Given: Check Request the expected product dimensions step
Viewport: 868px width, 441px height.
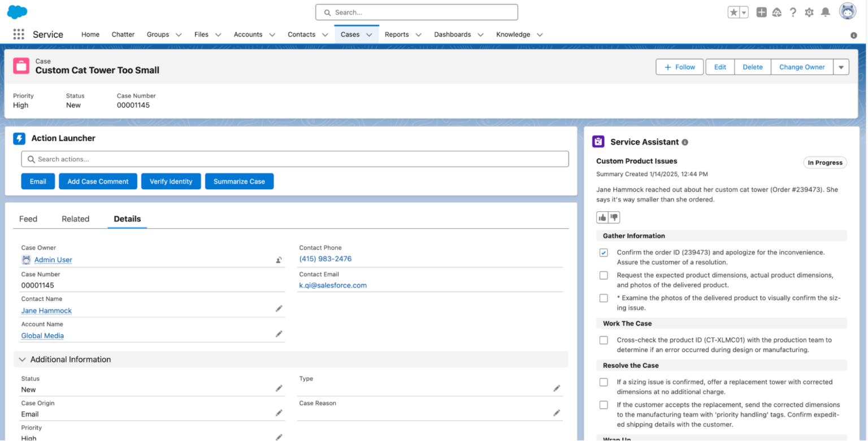Looking at the screenshot, I should click(x=604, y=276).
